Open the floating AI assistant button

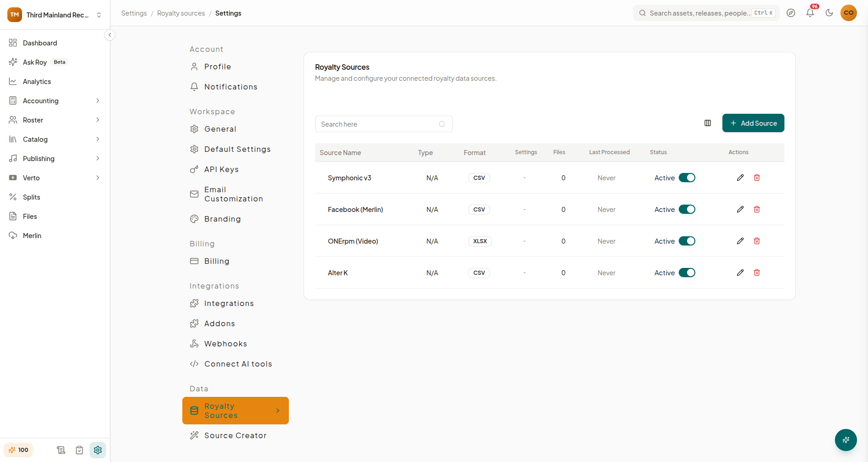click(x=846, y=440)
